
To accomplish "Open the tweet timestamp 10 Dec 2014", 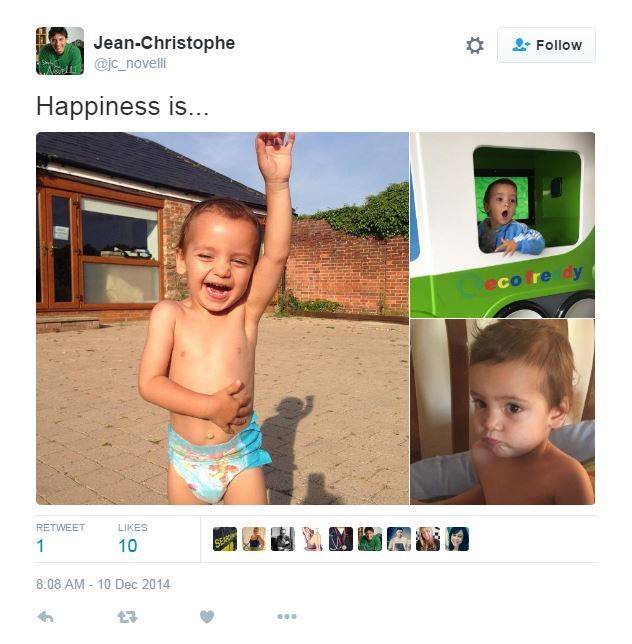I will click(103, 584).
